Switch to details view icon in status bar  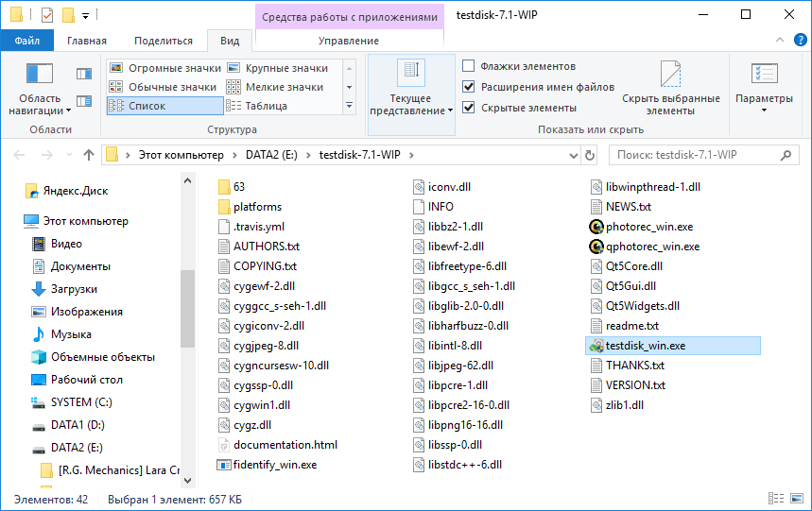click(776, 499)
